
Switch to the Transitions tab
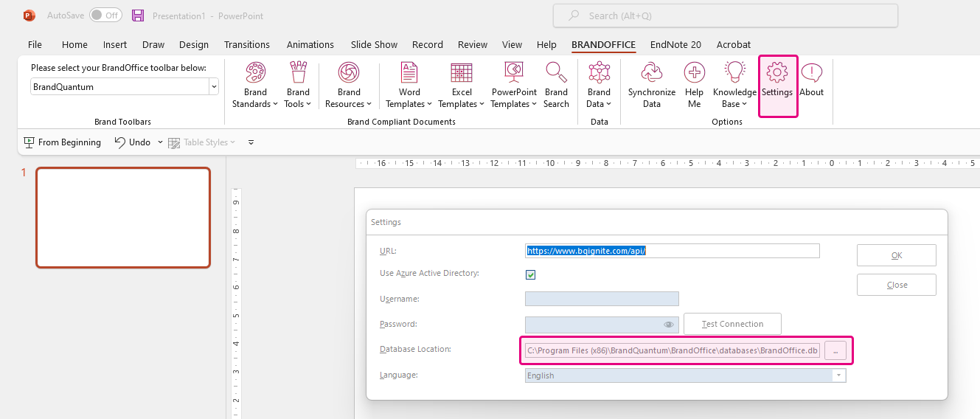[x=247, y=44]
